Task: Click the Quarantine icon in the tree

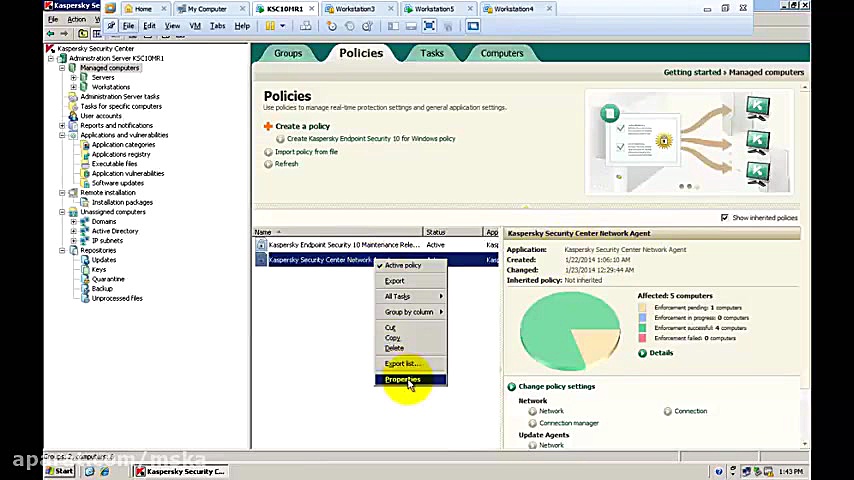Action: [85, 279]
